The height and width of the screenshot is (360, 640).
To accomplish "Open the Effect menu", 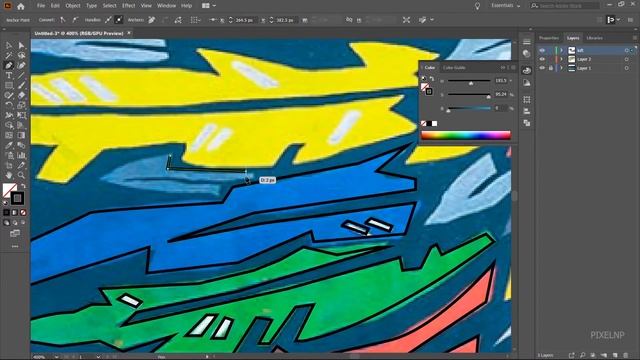I will point(129,6).
